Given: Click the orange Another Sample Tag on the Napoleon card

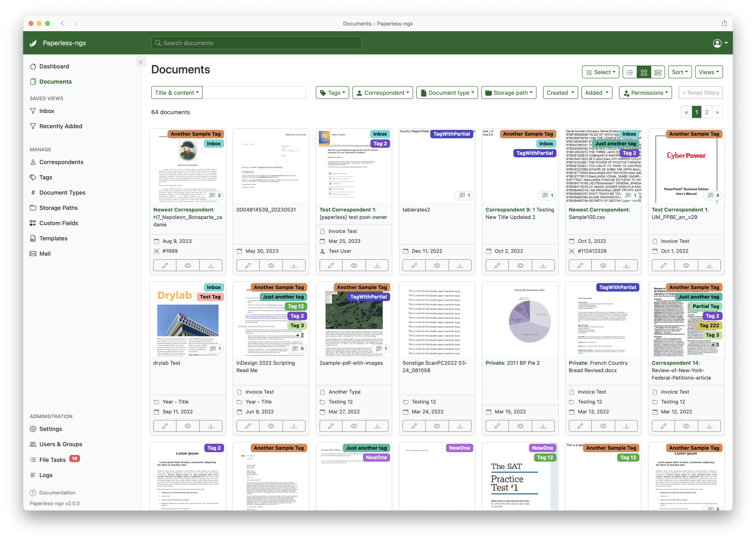Looking at the screenshot, I should (195, 134).
